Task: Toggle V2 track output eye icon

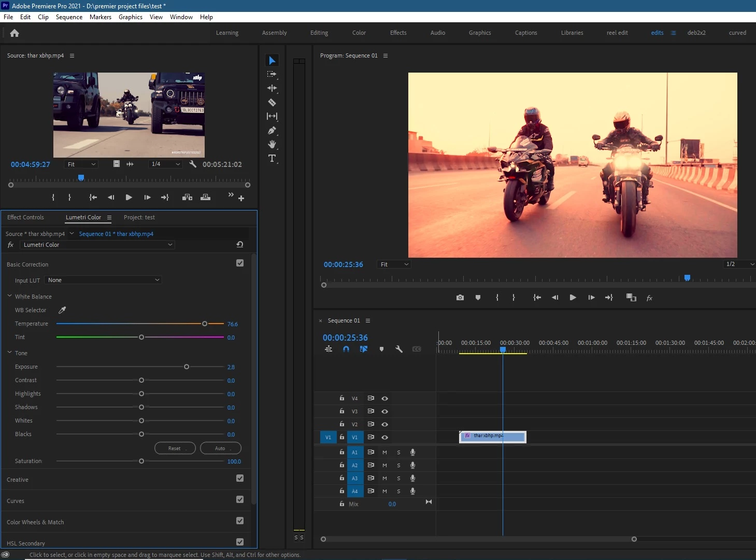Action: 384,424
